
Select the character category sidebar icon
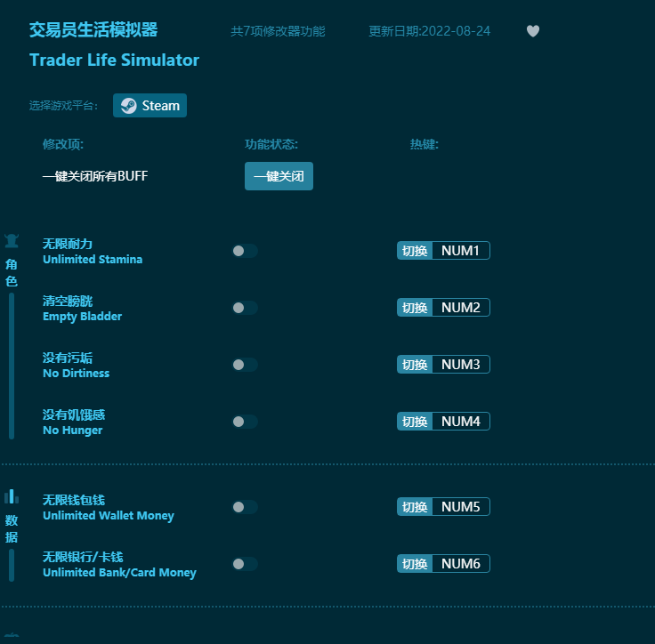pos(12,241)
